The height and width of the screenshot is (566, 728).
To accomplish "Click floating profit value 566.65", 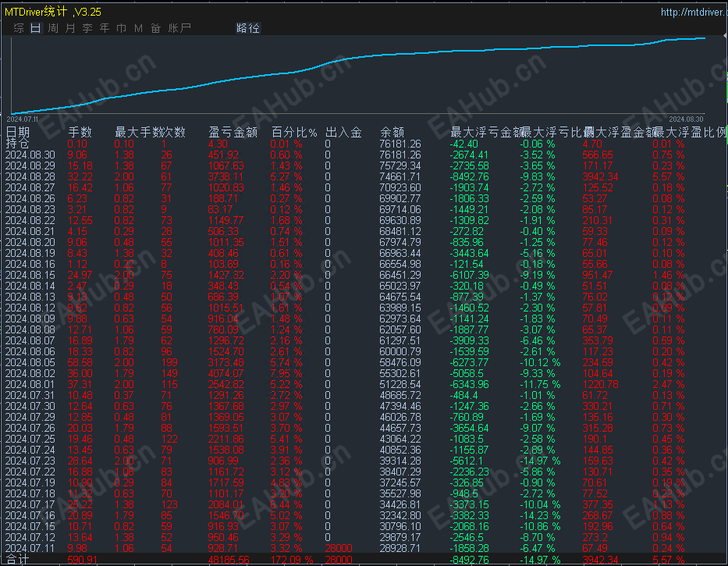I will 598,155.
